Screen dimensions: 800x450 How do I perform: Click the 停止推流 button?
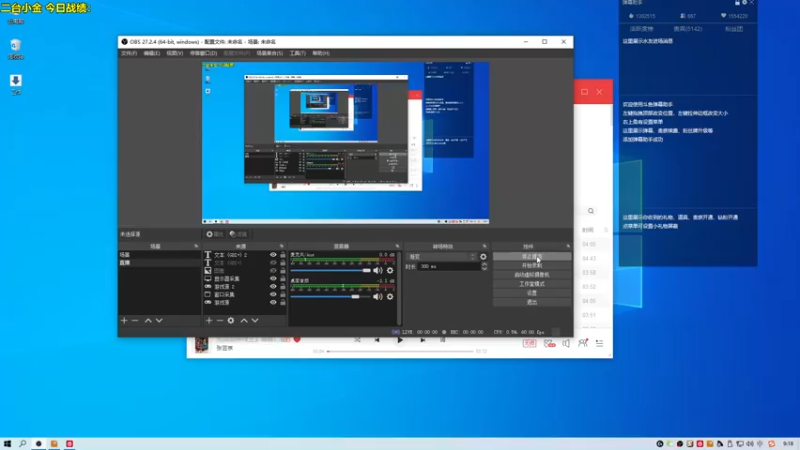532,257
